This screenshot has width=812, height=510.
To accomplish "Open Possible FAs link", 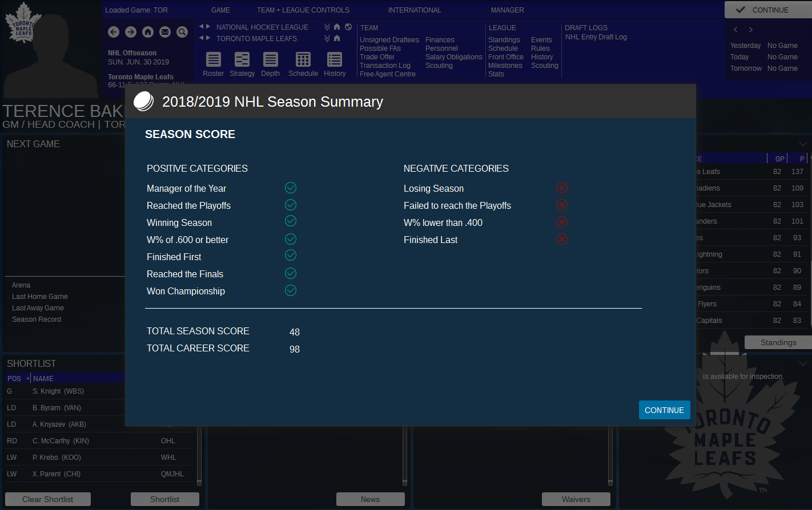I will (x=380, y=48).
